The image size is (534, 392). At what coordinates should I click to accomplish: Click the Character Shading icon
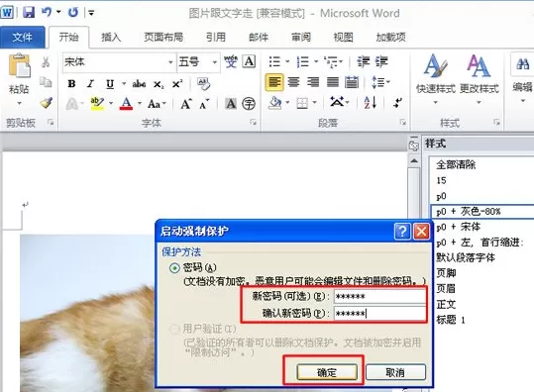point(231,103)
